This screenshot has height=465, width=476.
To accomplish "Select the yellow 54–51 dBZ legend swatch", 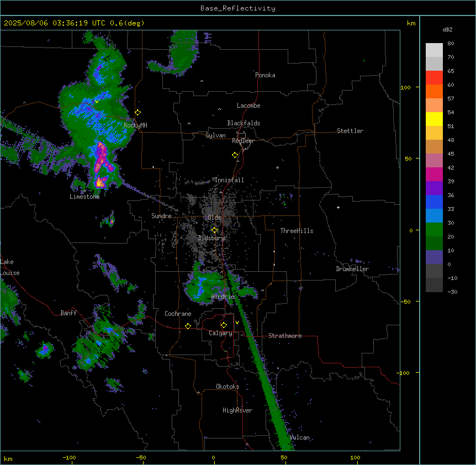I will [434, 119].
